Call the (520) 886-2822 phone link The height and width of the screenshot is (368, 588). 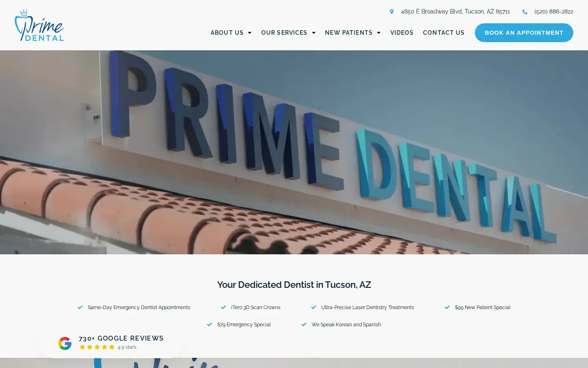tap(554, 12)
